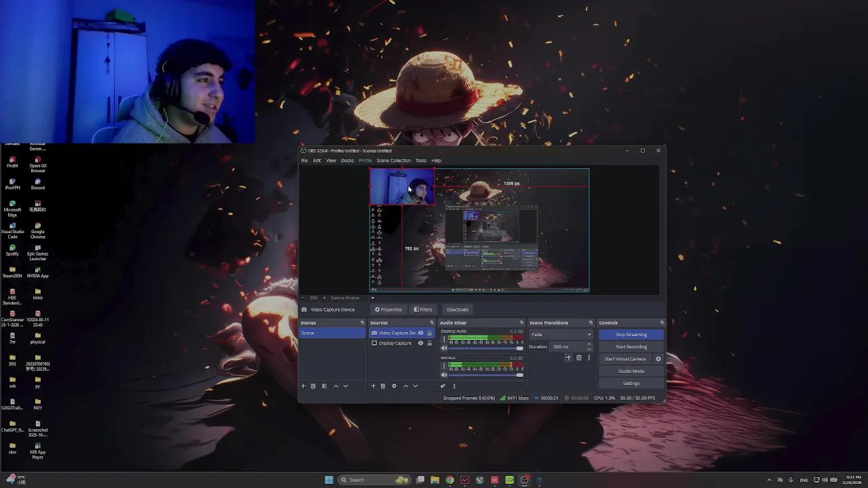The image size is (868, 488).
Task: Toggle visibility of Display Capture source
Action: 420,343
